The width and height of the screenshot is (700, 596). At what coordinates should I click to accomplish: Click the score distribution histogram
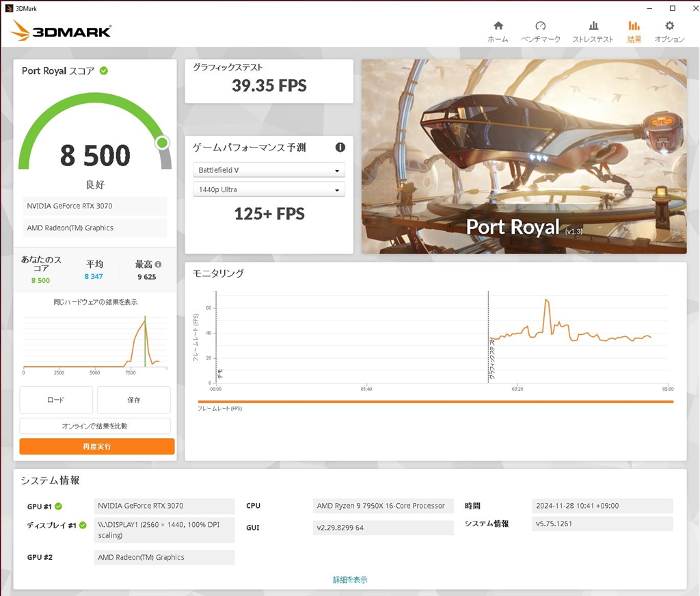95,343
